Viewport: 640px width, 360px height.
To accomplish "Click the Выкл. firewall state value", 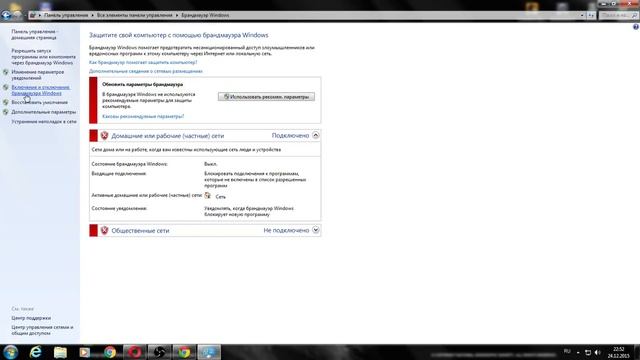I will (x=211, y=164).
